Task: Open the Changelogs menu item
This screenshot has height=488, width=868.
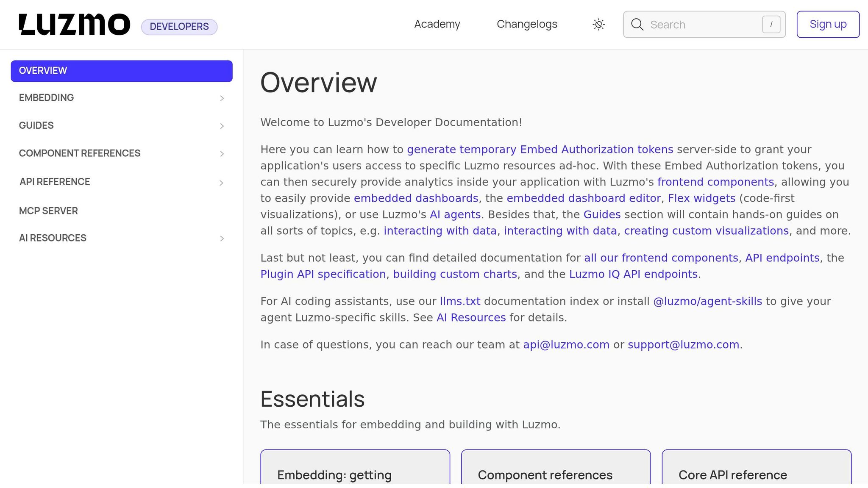Action: [527, 24]
